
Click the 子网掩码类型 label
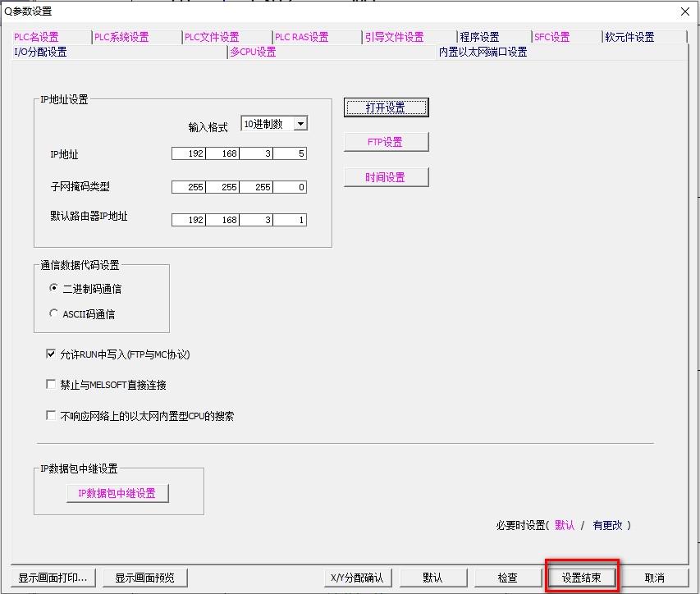(x=80, y=186)
